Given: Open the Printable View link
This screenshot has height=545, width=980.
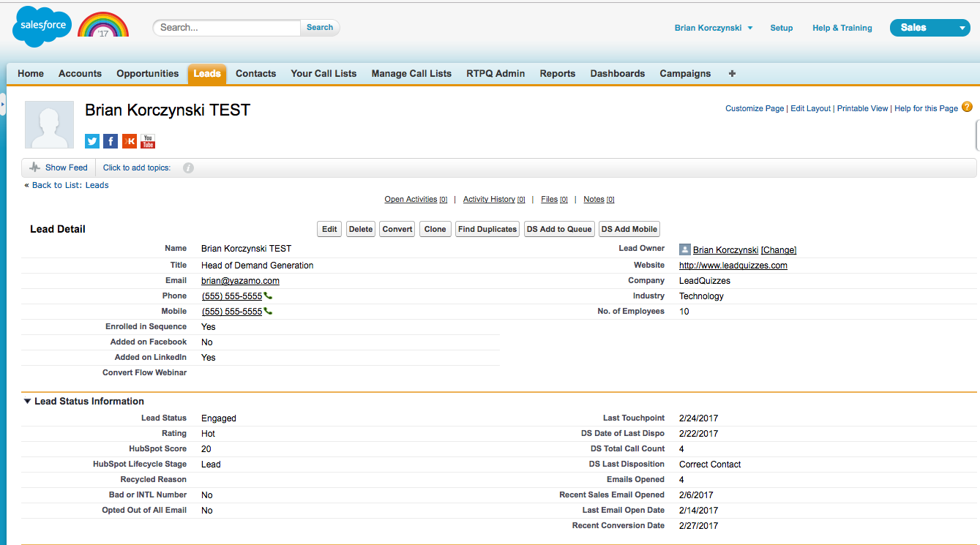Looking at the screenshot, I should pos(863,108).
